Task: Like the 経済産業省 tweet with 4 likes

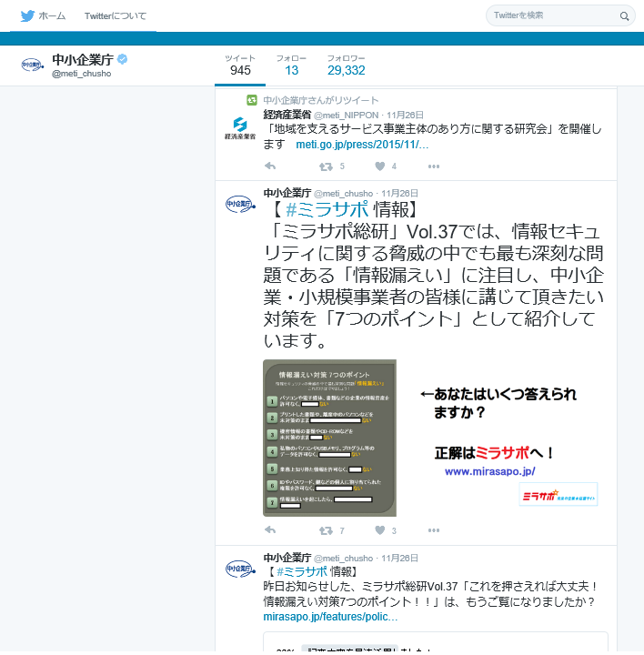Action: point(379,166)
